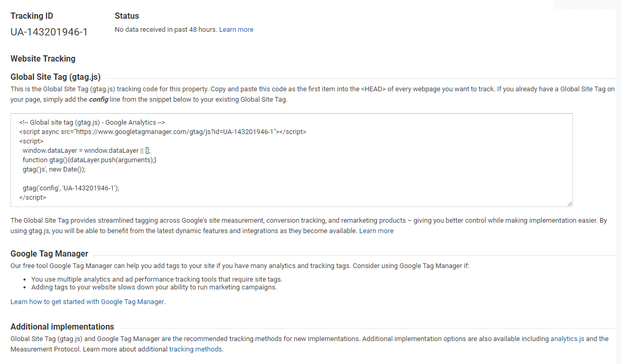Viewport: 622px width, 364px height.
Task: Click the Global Site Tag (gtag.js) heading
Action: click(x=55, y=77)
